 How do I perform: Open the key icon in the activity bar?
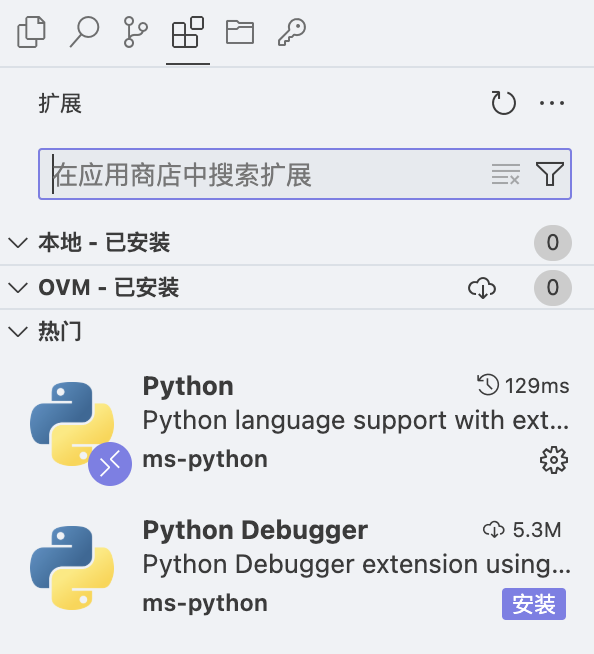292,32
